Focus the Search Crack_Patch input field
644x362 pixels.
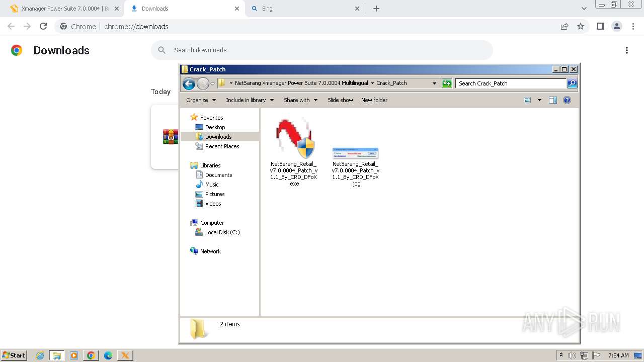pos(511,83)
